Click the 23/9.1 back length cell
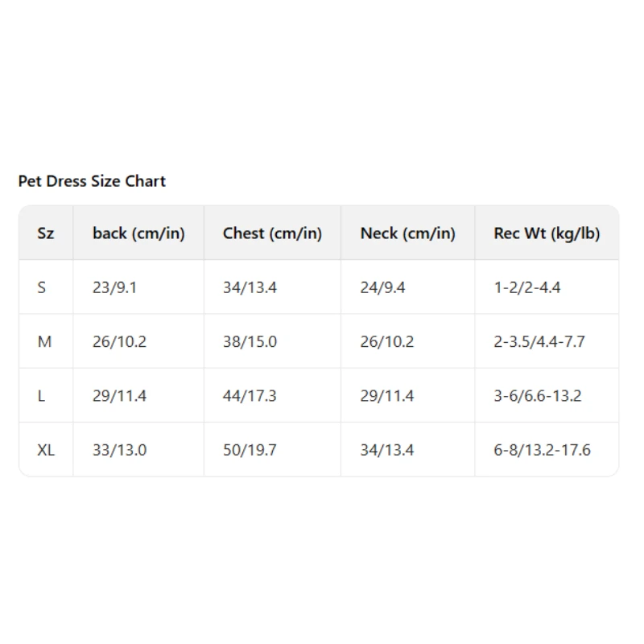 coord(114,287)
